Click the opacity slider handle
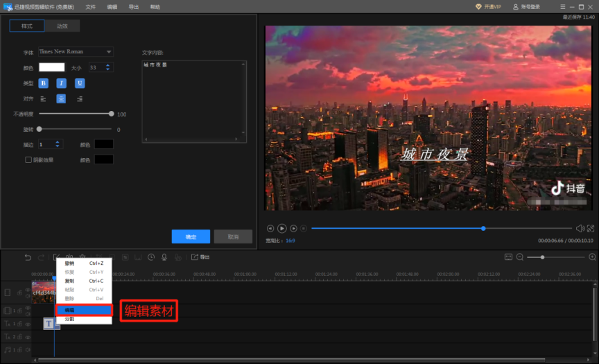Viewport: 599px width, 364px height. pyautogui.click(x=111, y=114)
